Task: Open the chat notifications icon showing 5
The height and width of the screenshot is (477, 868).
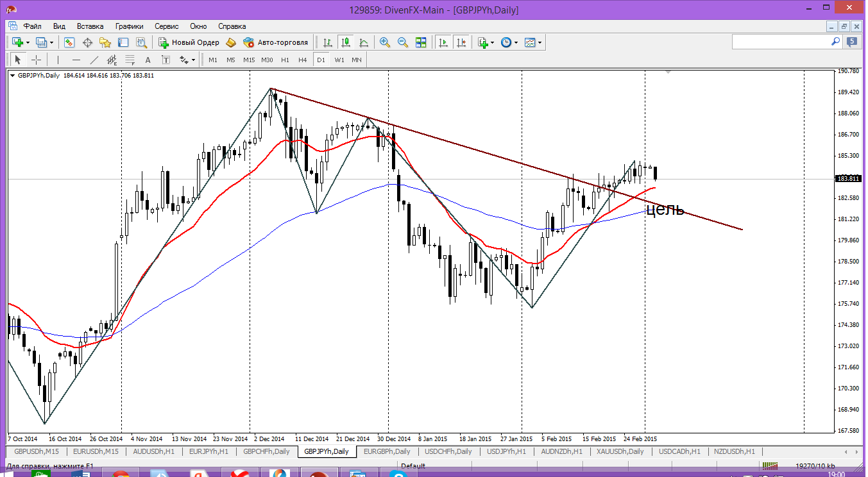Action: point(853,42)
